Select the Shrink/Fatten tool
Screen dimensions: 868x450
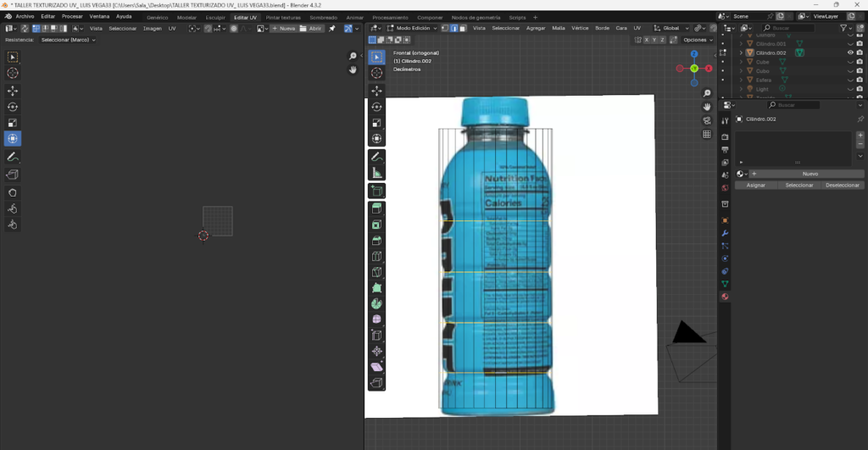click(x=376, y=352)
